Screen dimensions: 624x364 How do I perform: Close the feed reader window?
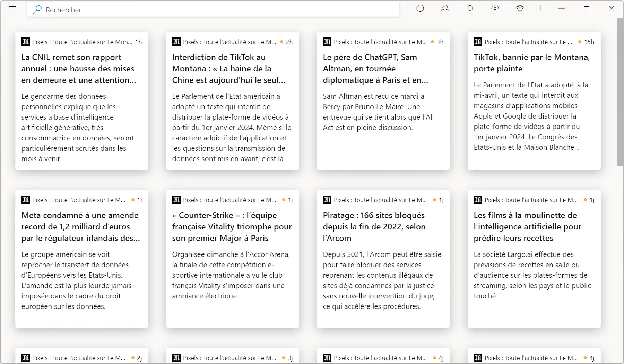(x=612, y=8)
